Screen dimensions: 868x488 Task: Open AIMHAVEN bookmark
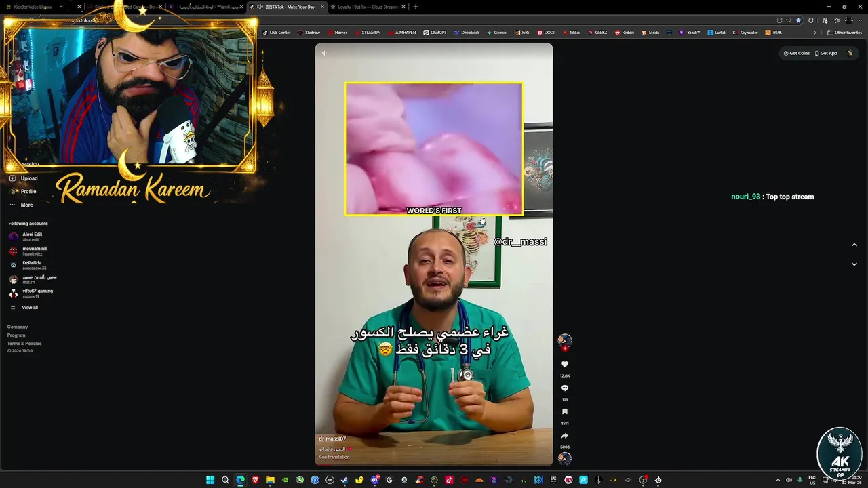(402, 33)
